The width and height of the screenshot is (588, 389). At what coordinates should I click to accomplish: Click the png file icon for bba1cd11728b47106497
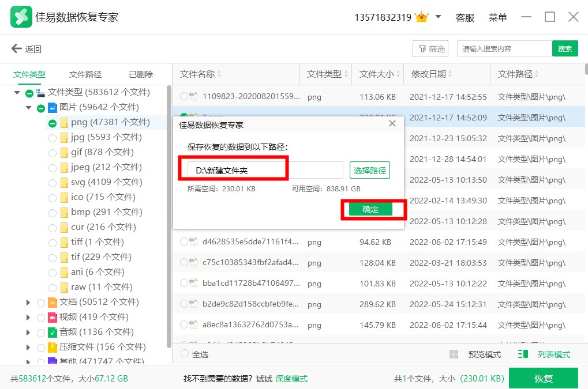[x=193, y=283]
